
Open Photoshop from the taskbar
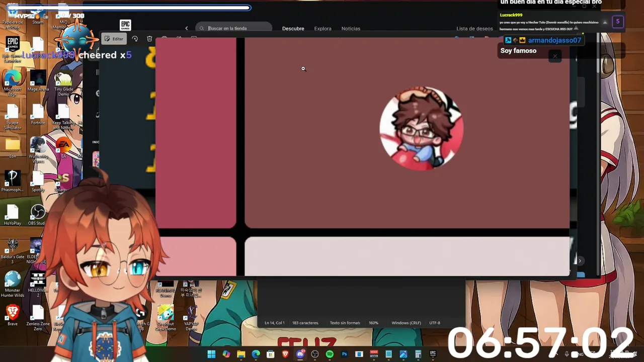pos(344,354)
